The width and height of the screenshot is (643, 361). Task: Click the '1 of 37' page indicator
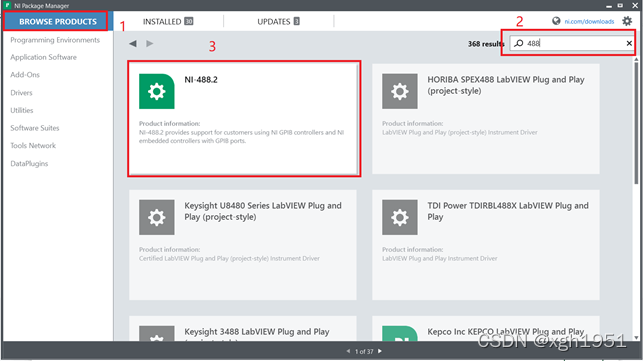(364, 352)
